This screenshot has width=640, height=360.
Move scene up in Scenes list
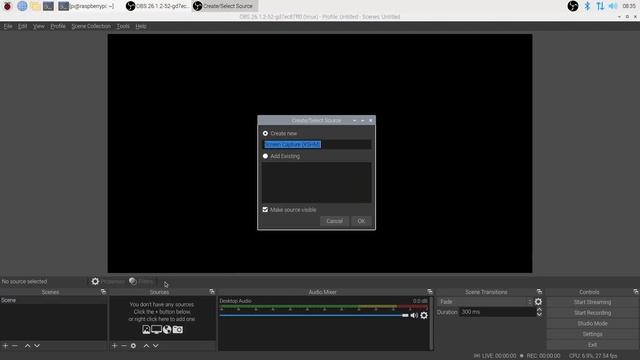[27, 346]
